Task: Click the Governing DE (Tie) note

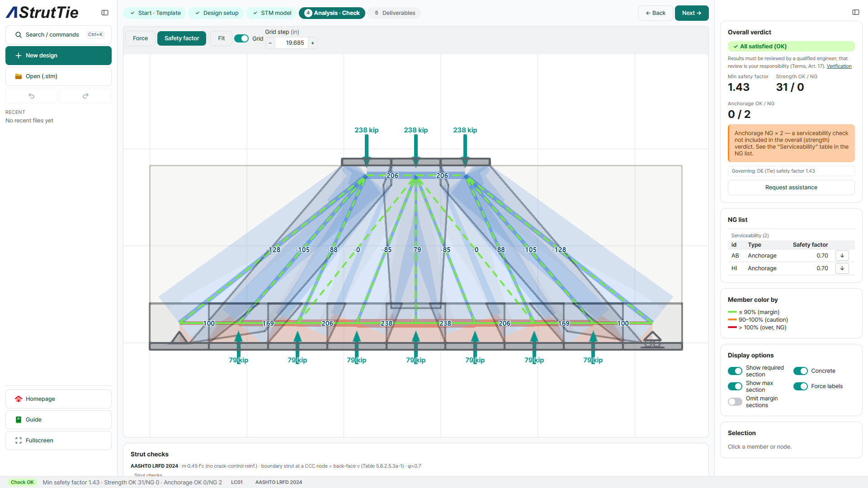Action: click(x=791, y=171)
